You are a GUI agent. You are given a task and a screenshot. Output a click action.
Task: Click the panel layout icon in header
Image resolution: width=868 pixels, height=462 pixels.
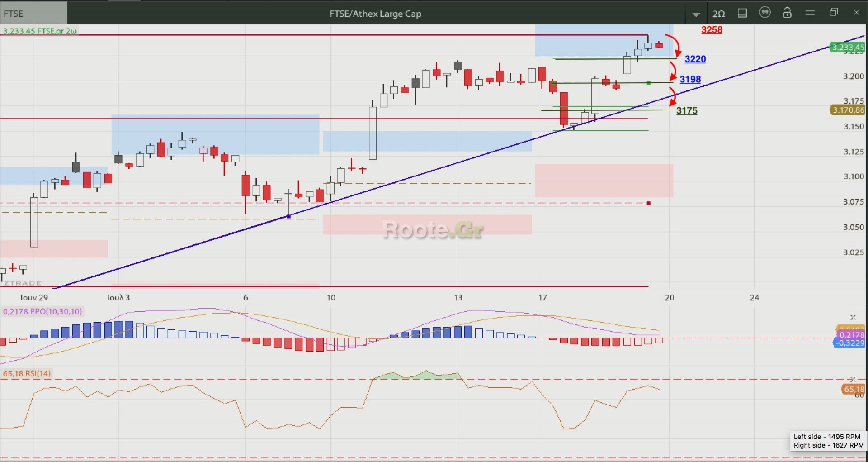(742, 13)
